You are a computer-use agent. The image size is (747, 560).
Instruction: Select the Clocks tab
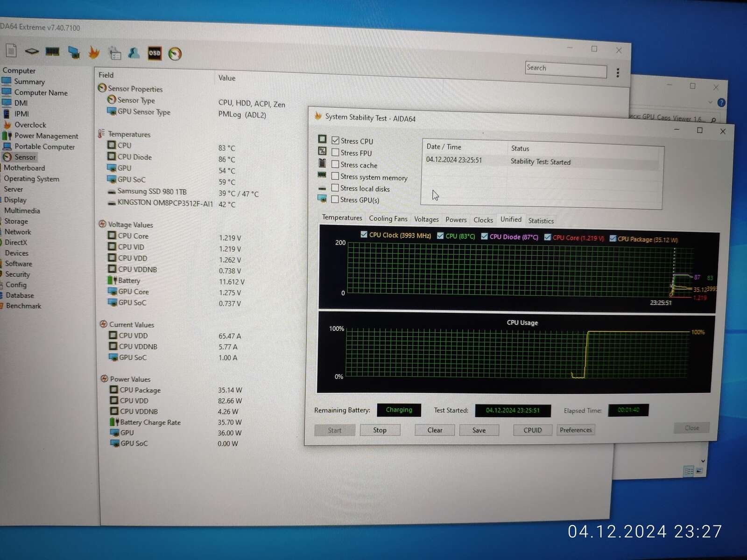point(483,220)
